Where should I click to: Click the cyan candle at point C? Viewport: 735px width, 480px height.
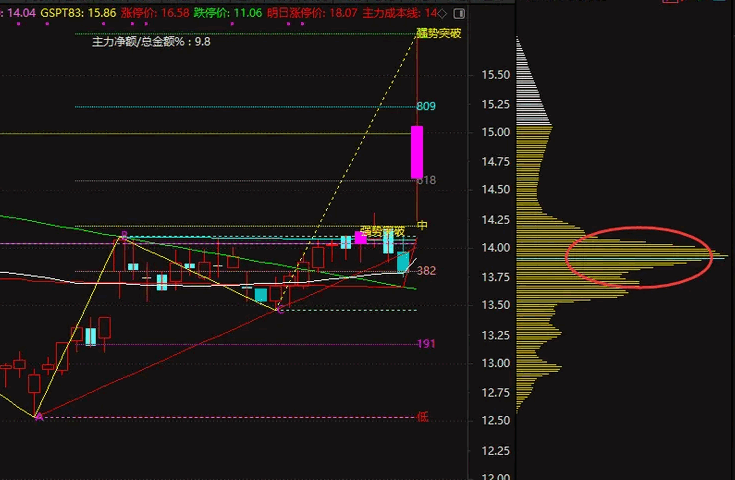click(261, 295)
